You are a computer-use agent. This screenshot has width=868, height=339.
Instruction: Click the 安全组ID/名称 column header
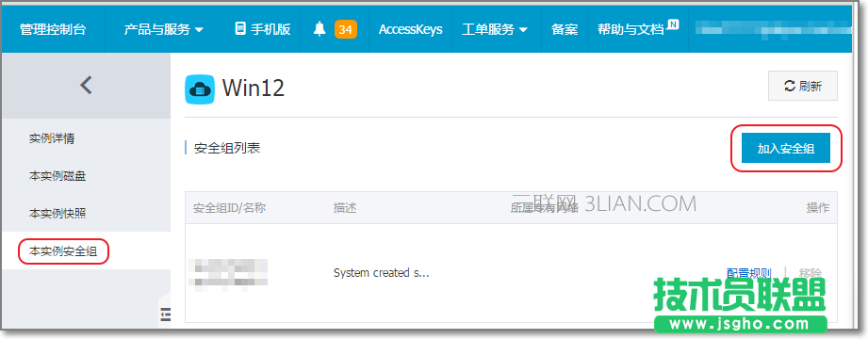coord(229,208)
